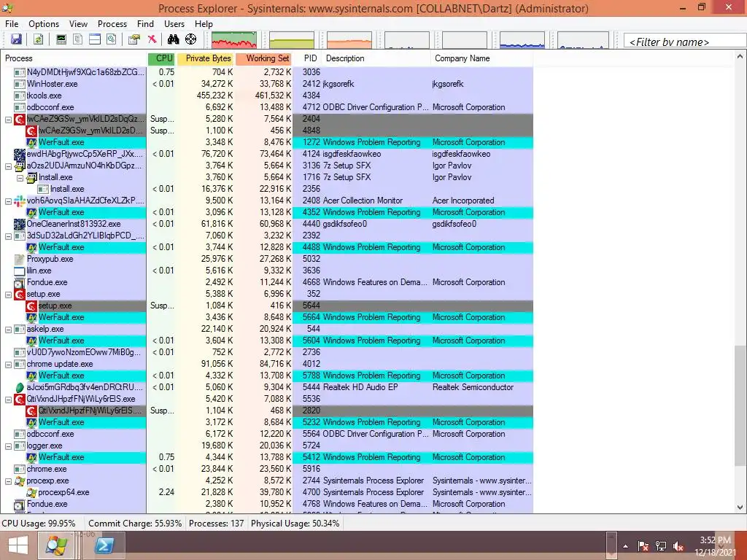747x560 pixels.
Task: Open the View menu
Action: coord(78,24)
